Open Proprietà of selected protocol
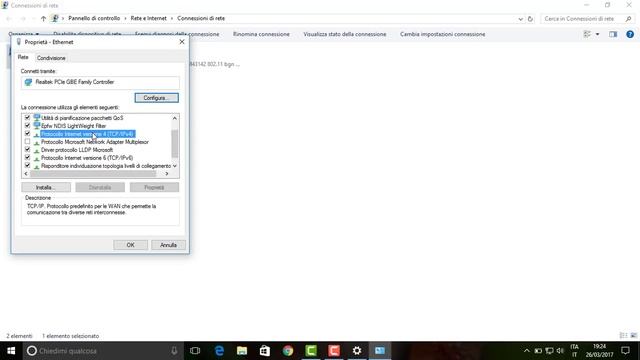The width and height of the screenshot is (640, 360). click(x=154, y=187)
